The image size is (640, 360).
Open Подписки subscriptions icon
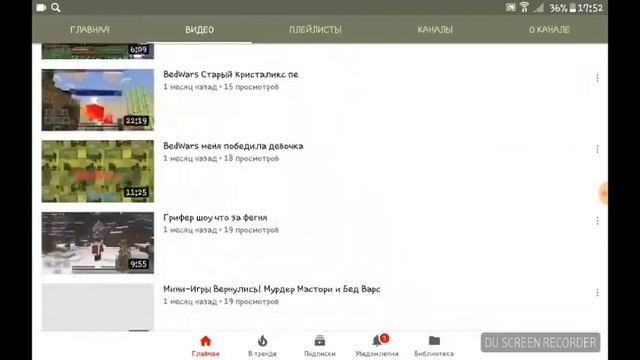click(x=320, y=345)
